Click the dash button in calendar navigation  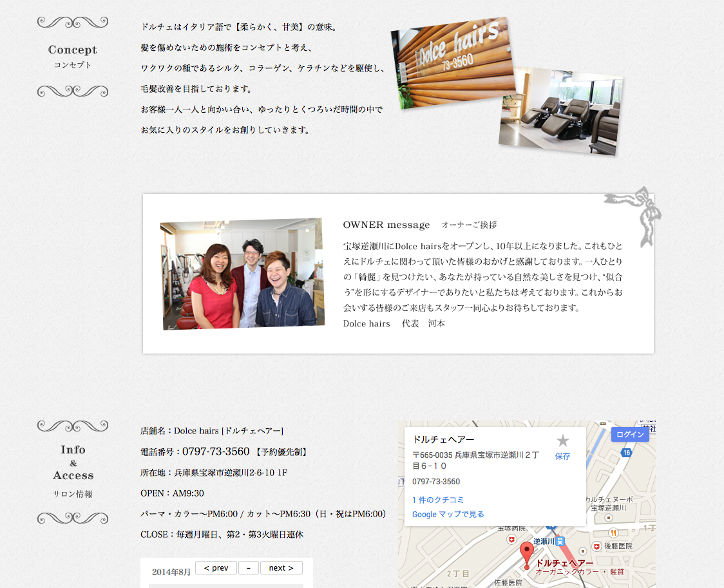click(249, 567)
